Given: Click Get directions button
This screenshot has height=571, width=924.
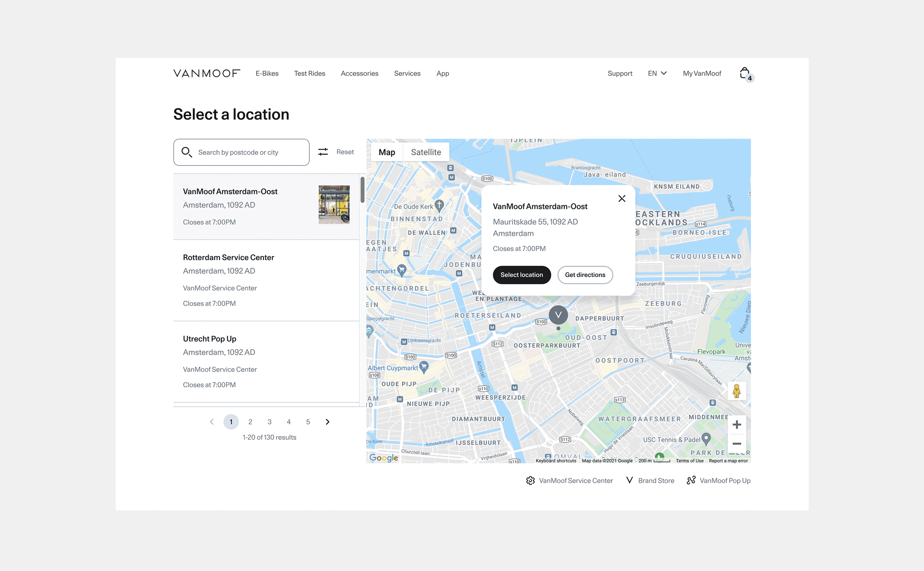Looking at the screenshot, I should 585,275.
